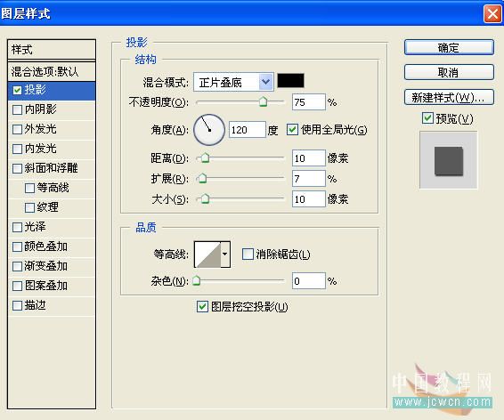Enable the 图案叠加 checkbox
The width and height of the screenshot is (504, 420).
[17, 287]
